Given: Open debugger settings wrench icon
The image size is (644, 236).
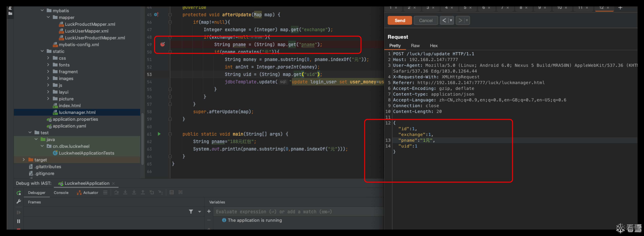Looking at the screenshot, I should point(19,201).
